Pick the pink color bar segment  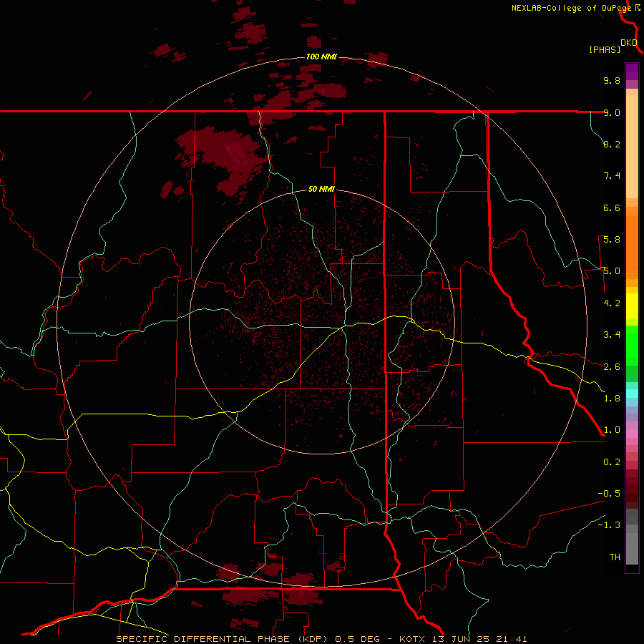click(x=632, y=434)
